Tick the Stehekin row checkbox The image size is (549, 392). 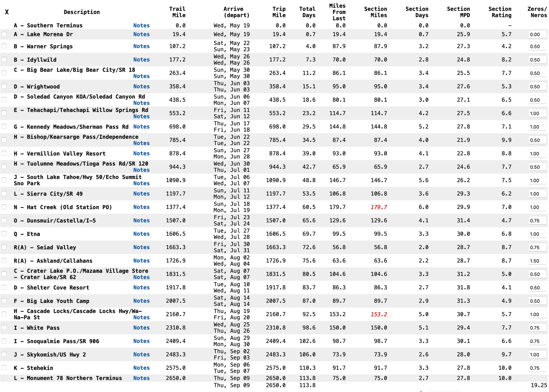point(4,368)
